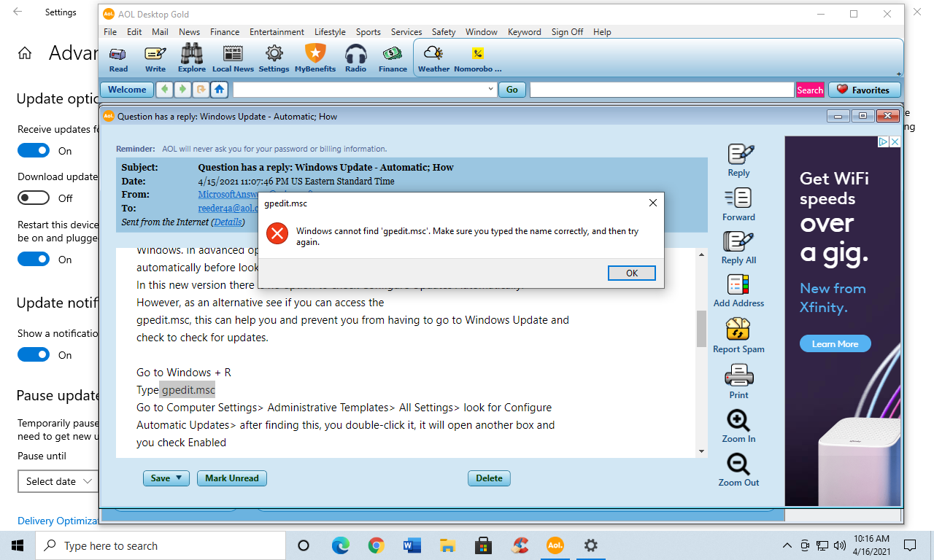Open the Local News toolbar icon

(x=233, y=58)
